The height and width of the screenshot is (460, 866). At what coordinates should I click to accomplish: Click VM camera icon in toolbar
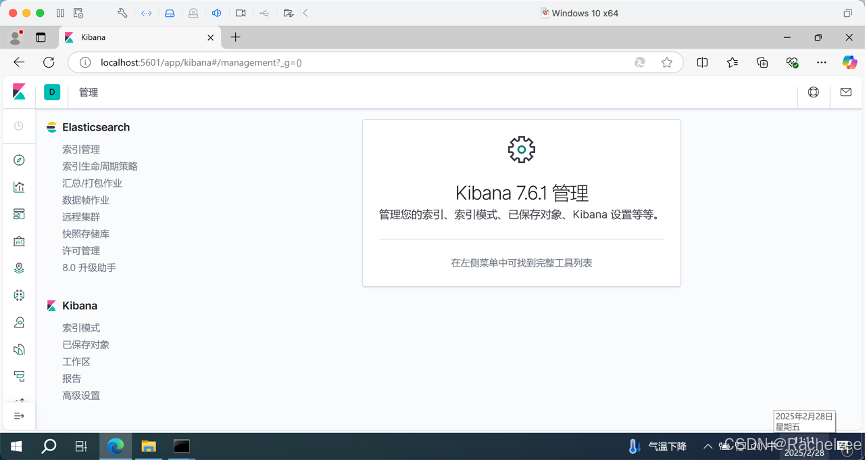point(241,13)
